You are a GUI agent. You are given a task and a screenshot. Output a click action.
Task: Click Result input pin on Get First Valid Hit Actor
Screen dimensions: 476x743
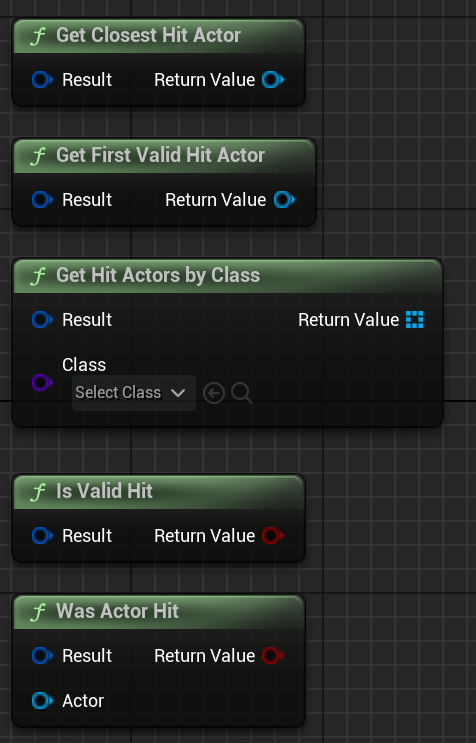[42, 199]
